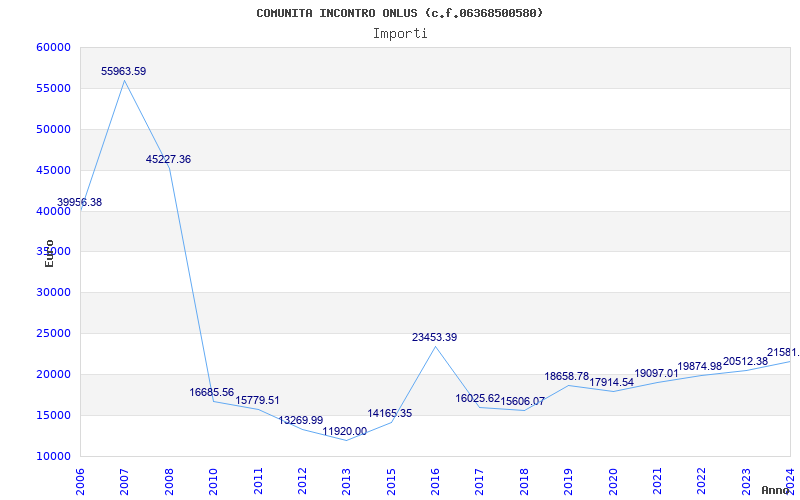Click the 2007 x-axis year label
This screenshot has width=800, height=500.
[124, 481]
